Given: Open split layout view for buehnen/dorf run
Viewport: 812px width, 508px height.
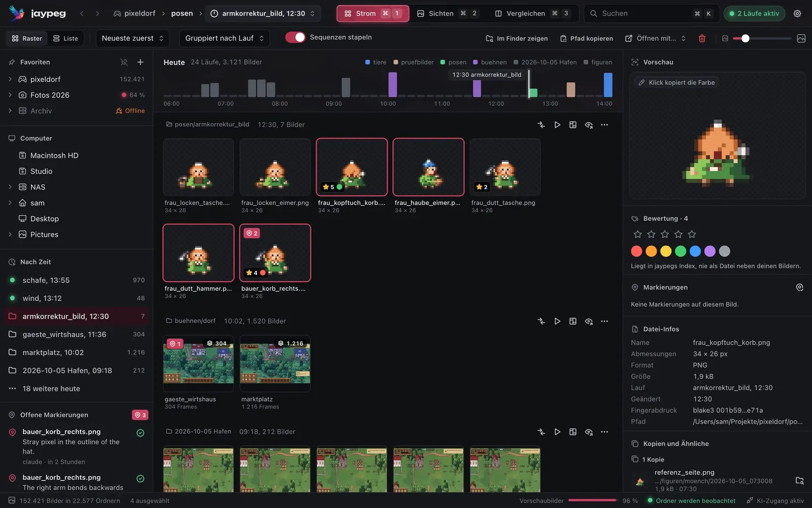Looking at the screenshot, I should pos(573,321).
